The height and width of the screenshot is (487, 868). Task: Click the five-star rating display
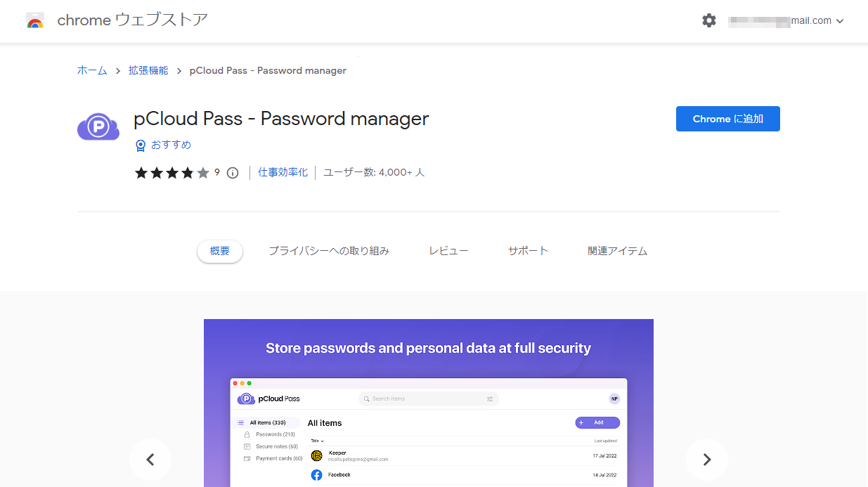(172, 173)
